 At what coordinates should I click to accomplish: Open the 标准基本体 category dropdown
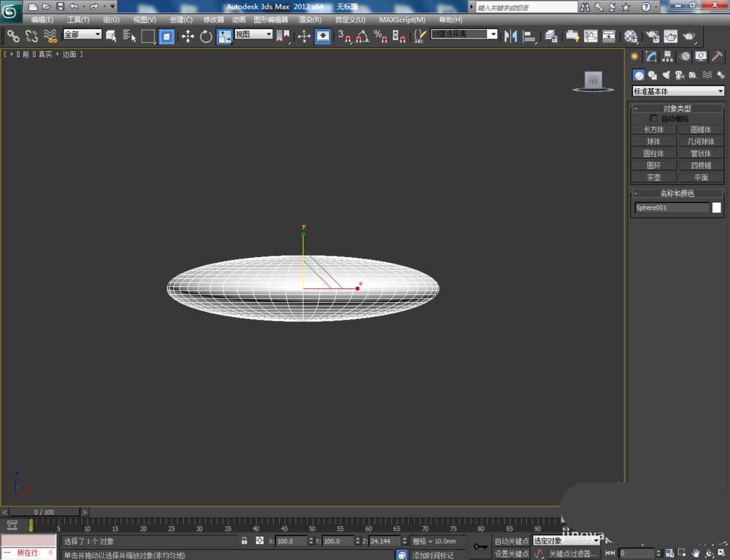click(x=678, y=91)
